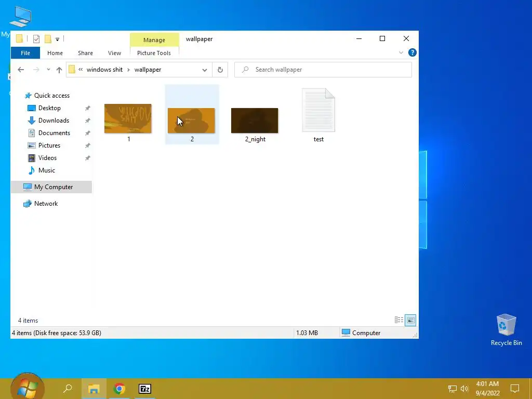Click the '1.03 MB' status bar text
This screenshot has height=399, width=532.
click(x=307, y=333)
